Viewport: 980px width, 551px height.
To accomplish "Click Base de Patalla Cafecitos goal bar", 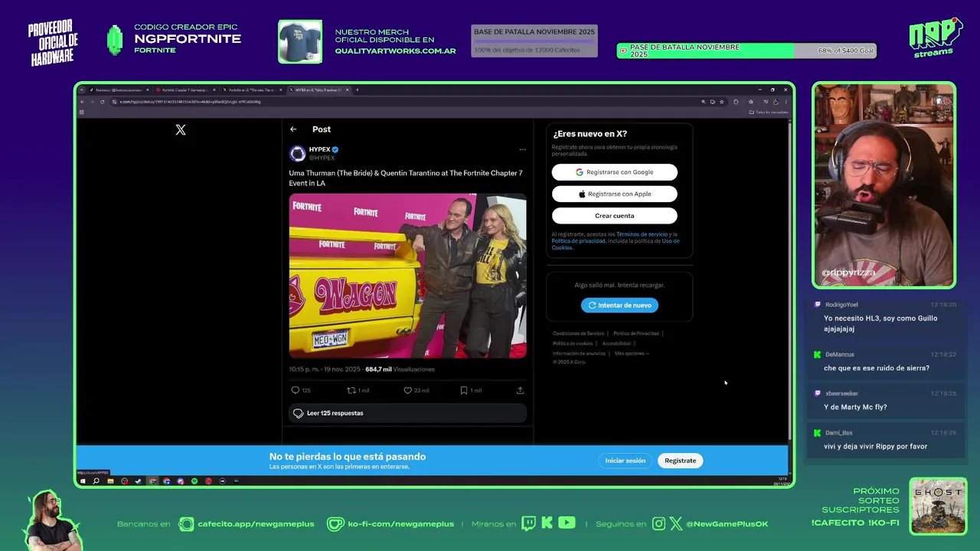I will (534, 41).
